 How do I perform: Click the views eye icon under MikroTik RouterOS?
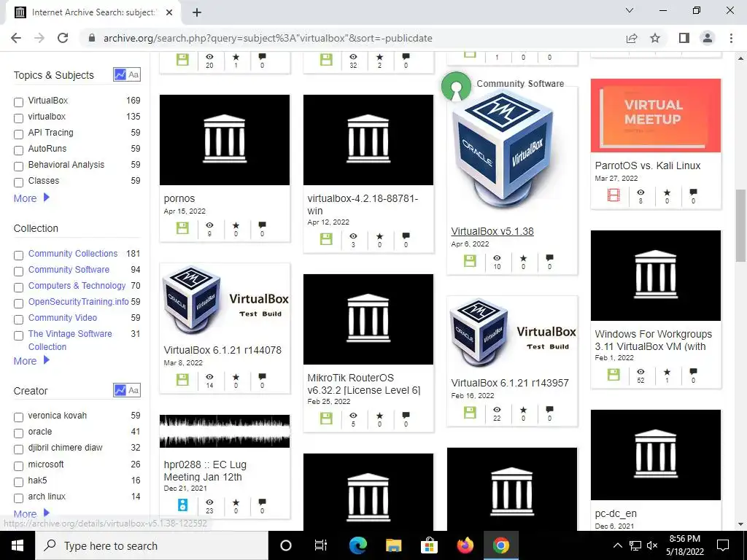[x=353, y=416]
